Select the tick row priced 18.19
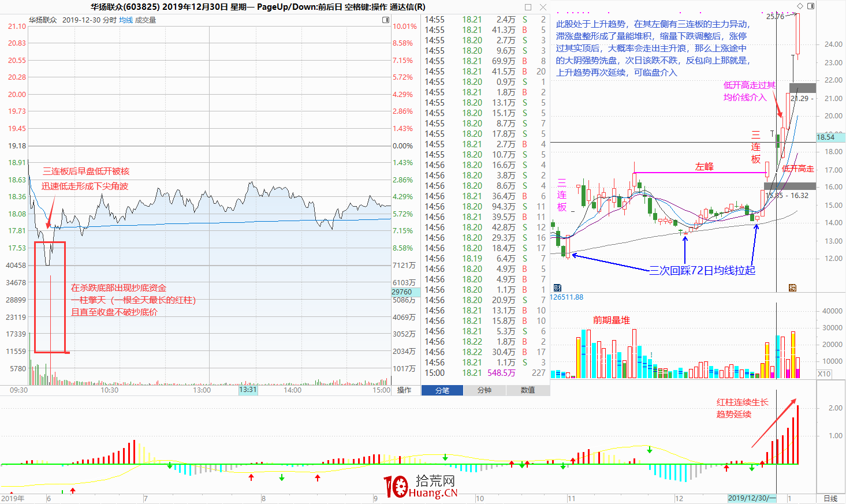Viewport: 846px width, 504px height. [485, 259]
